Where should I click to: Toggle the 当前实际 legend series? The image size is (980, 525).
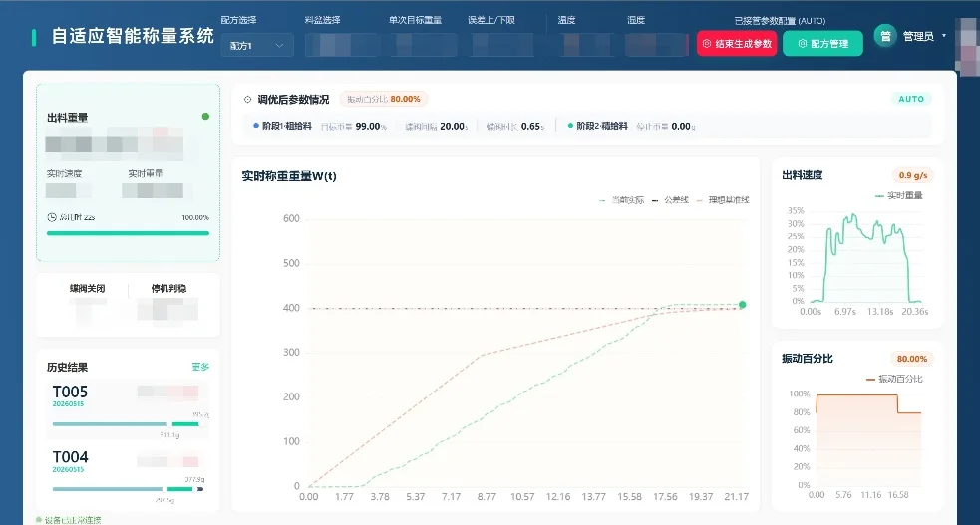coord(621,200)
